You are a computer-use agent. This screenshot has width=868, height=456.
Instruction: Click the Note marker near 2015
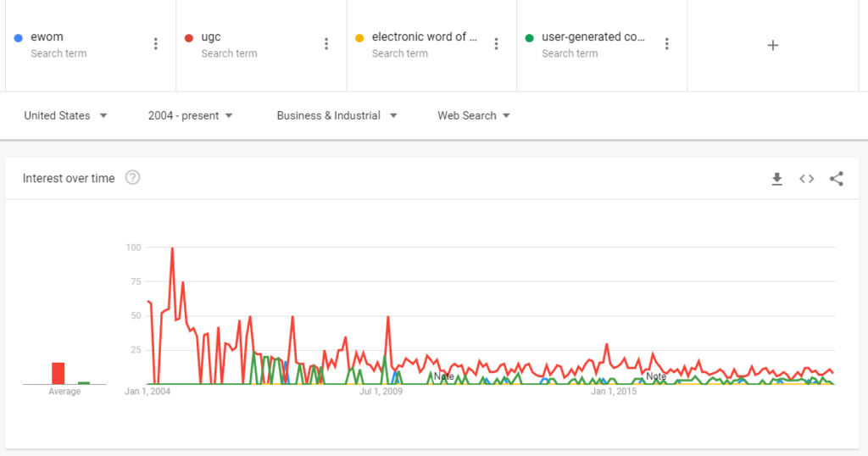click(655, 376)
